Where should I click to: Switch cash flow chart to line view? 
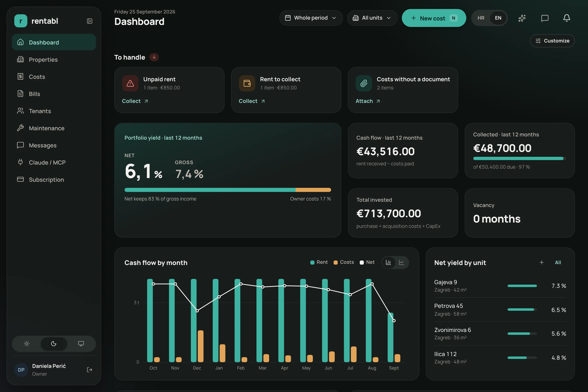[x=402, y=262]
